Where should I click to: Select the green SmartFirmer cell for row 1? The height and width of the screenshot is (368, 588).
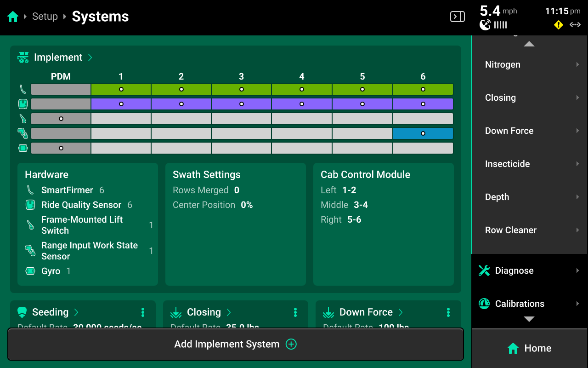(x=121, y=89)
